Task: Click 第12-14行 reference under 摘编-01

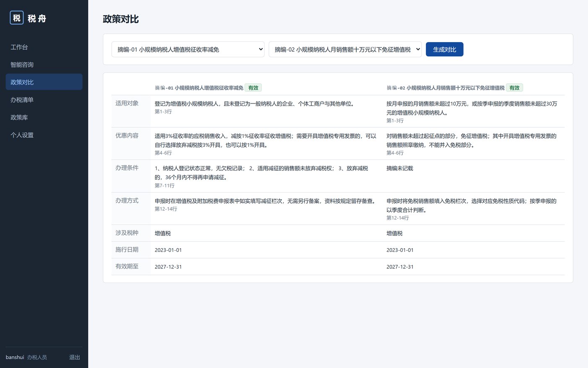Action: pos(166,209)
